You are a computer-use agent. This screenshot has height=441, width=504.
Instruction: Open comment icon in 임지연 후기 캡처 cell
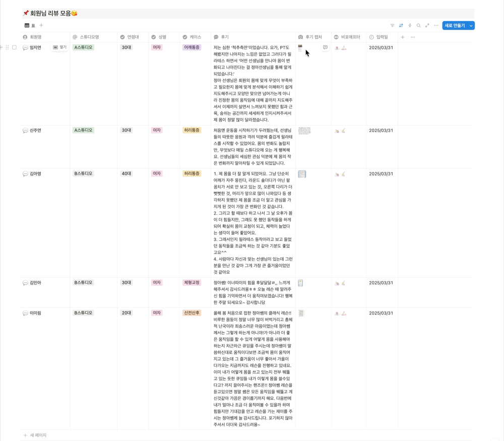(x=325, y=47)
